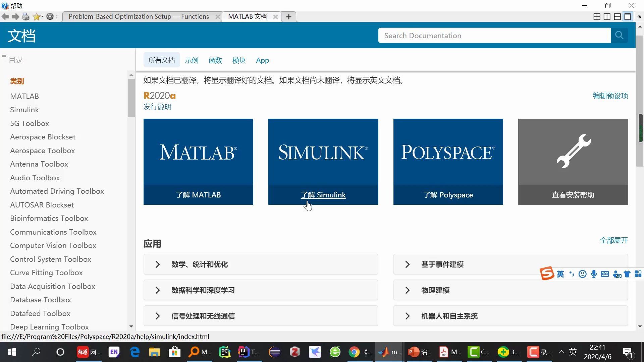Click the wrench installation help tile

click(573, 161)
